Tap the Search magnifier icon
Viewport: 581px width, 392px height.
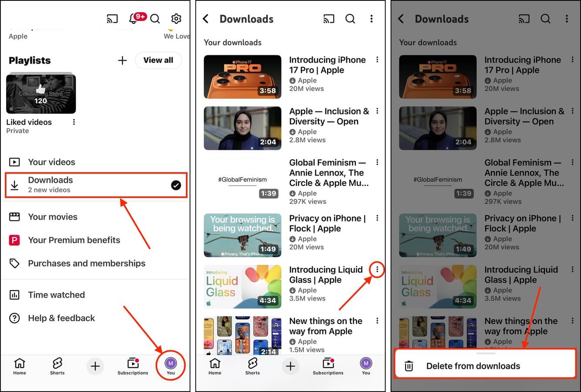(x=155, y=19)
